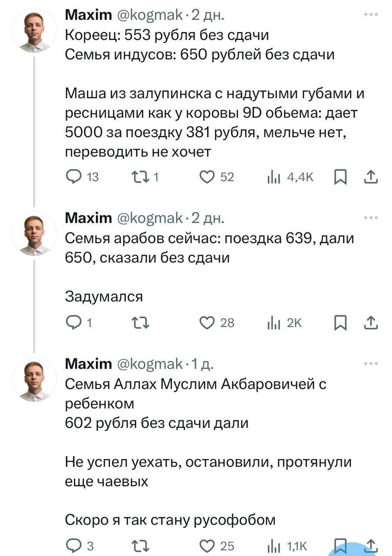
Task: Reply to the tweet with 3 comments
Action: tap(73, 546)
